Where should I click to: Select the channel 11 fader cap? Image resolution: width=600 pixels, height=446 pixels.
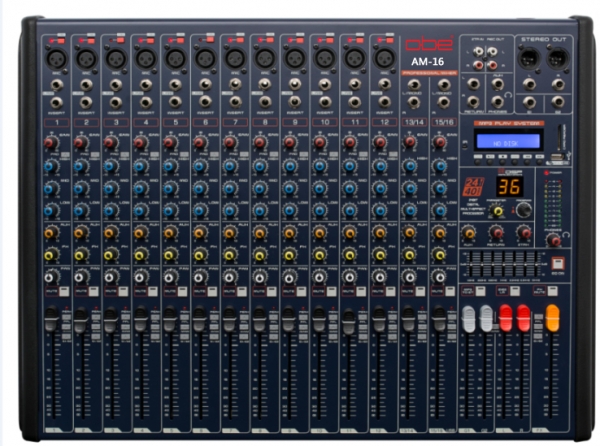click(349, 321)
